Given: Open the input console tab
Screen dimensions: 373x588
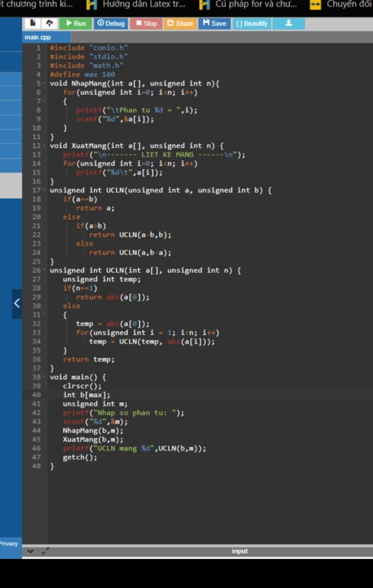Looking at the screenshot, I should [x=239, y=551].
